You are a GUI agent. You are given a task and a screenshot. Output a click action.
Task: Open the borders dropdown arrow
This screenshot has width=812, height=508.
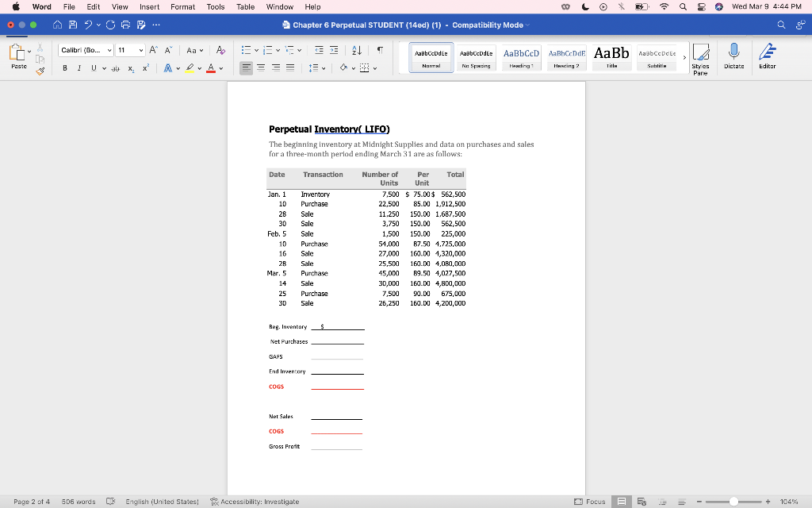click(x=375, y=68)
